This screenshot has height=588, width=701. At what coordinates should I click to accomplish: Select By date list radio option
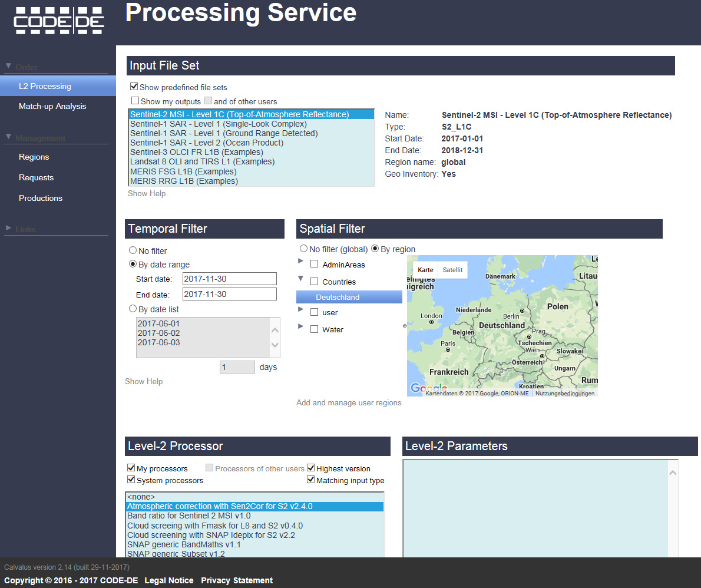133,309
